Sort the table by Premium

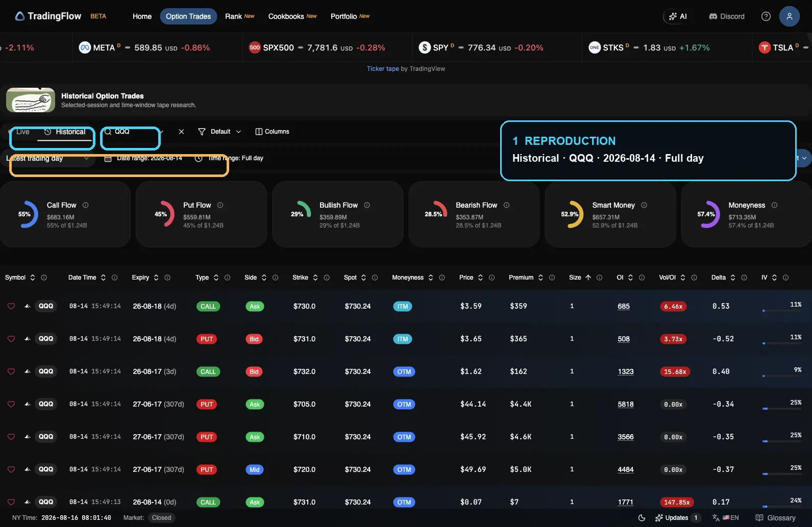click(540, 278)
